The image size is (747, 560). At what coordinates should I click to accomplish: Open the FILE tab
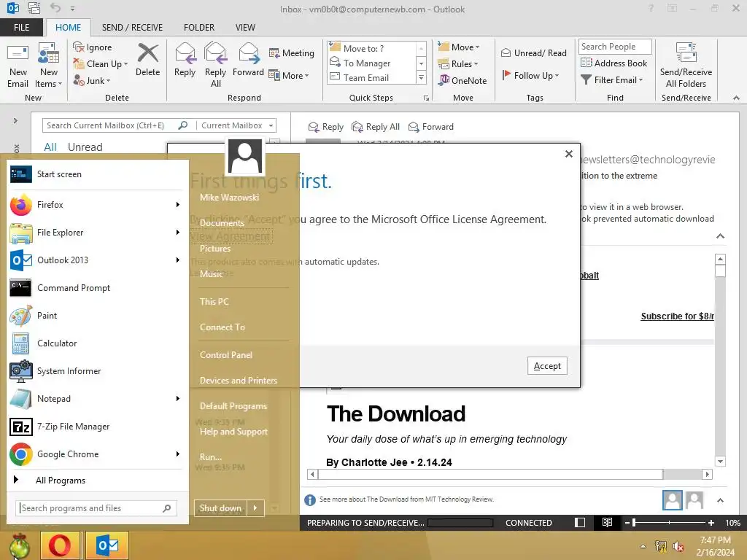click(x=21, y=28)
